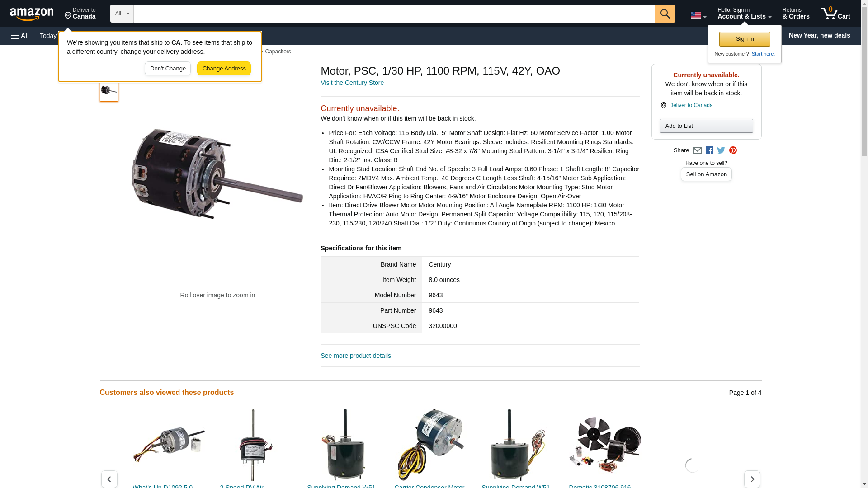
Task: Open the All hamburger menu
Action: point(20,36)
